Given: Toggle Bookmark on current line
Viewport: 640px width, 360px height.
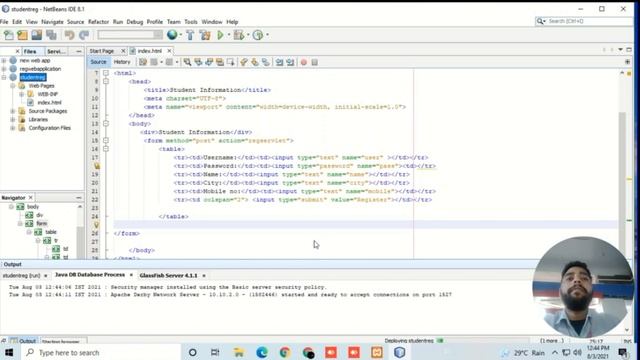Looking at the screenshot, I should 266,62.
